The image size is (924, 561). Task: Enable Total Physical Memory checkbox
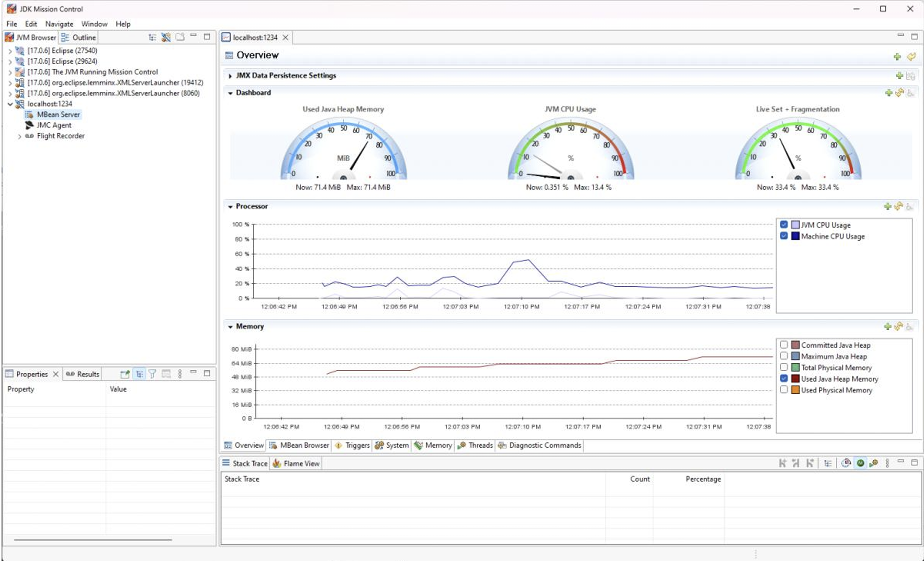pos(784,367)
